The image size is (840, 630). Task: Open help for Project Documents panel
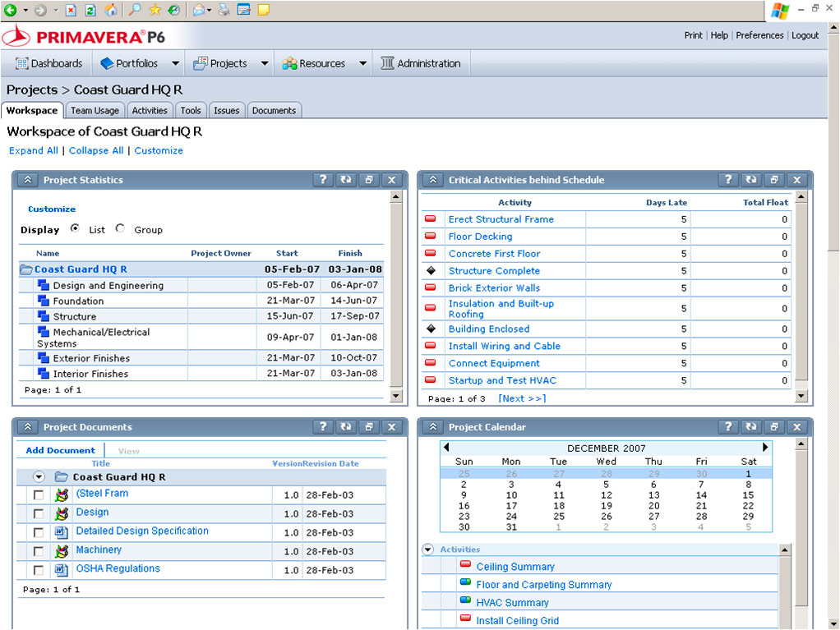click(x=323, y=426)
